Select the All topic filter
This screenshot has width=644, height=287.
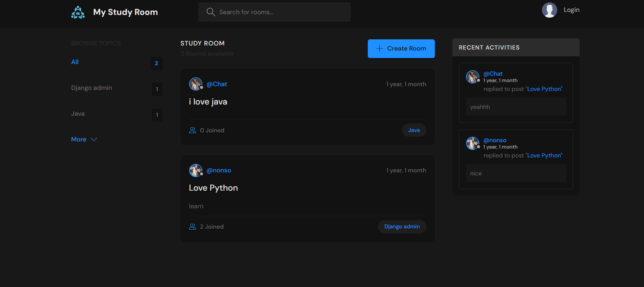[75, 62]
